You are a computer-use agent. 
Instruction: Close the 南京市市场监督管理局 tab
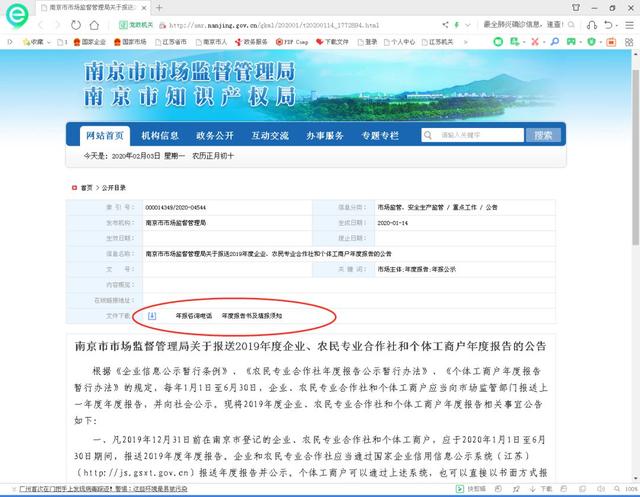coord(144,8)
